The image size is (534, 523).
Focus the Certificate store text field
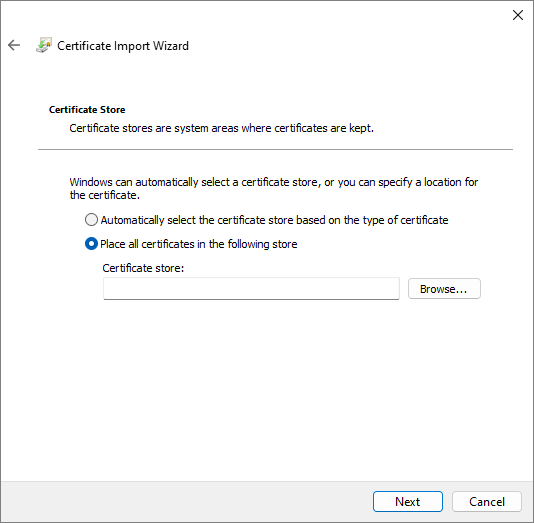[x=251, y=289]
